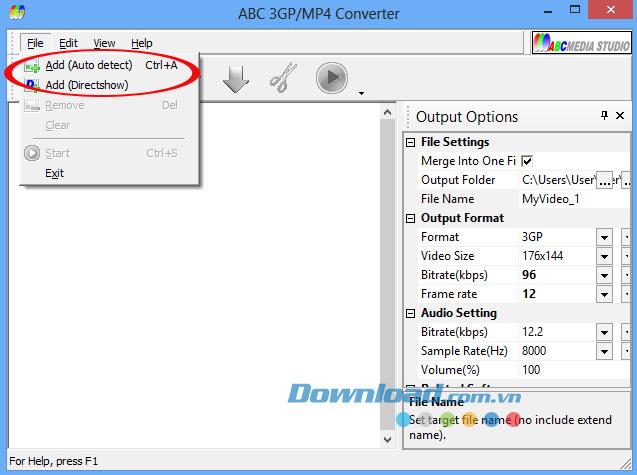Click the file list scroll up arrow
Image resolution: width=637 pixels, height=475 pixels.
coord(387,112)
